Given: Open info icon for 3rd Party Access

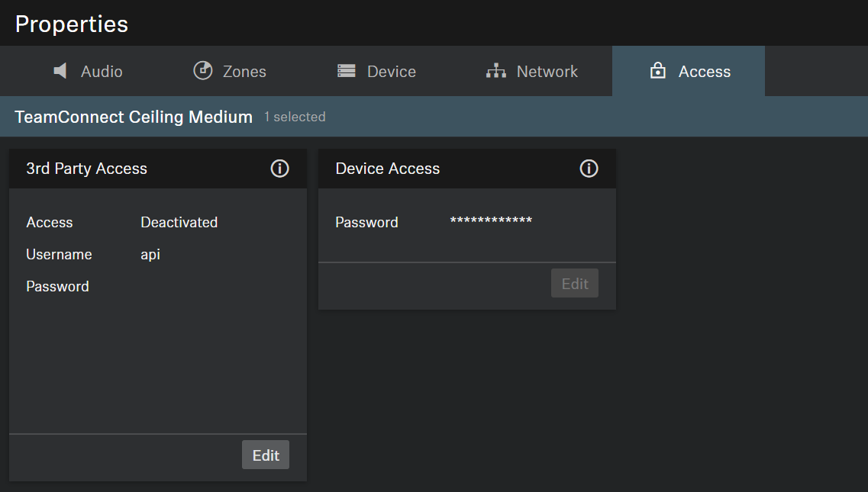Looking at the screenshot, I should [280, 169].
